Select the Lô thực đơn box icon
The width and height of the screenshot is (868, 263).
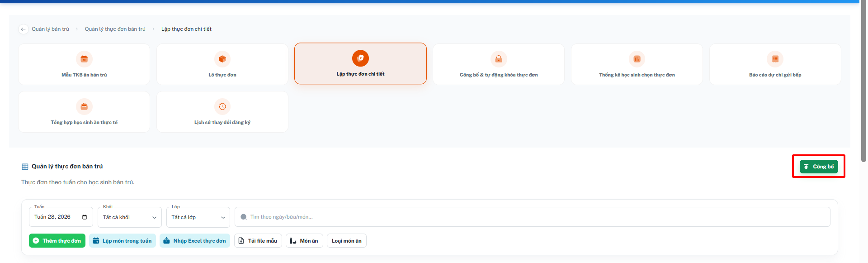[x=222, y=59]
